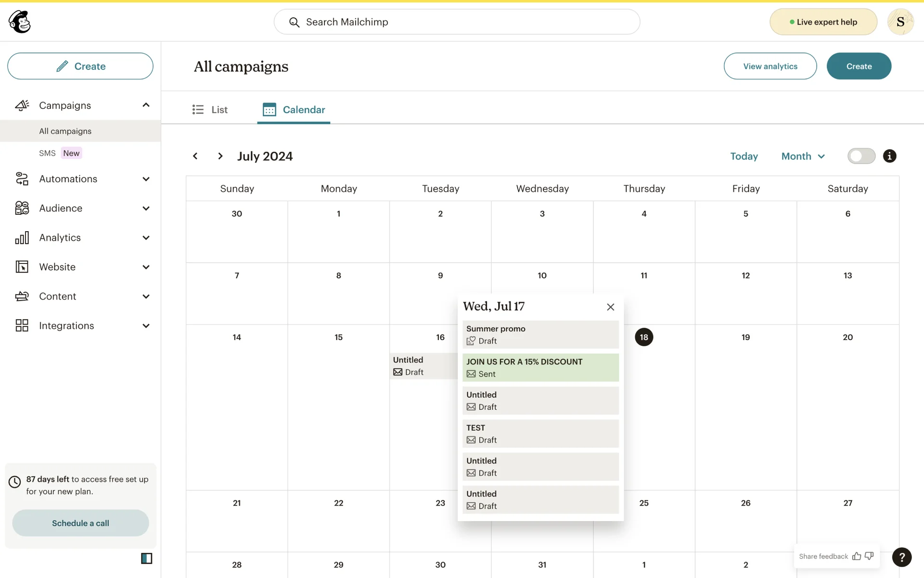Collapse the Campaigns section

pyautogui.click(x=146, y=105)
